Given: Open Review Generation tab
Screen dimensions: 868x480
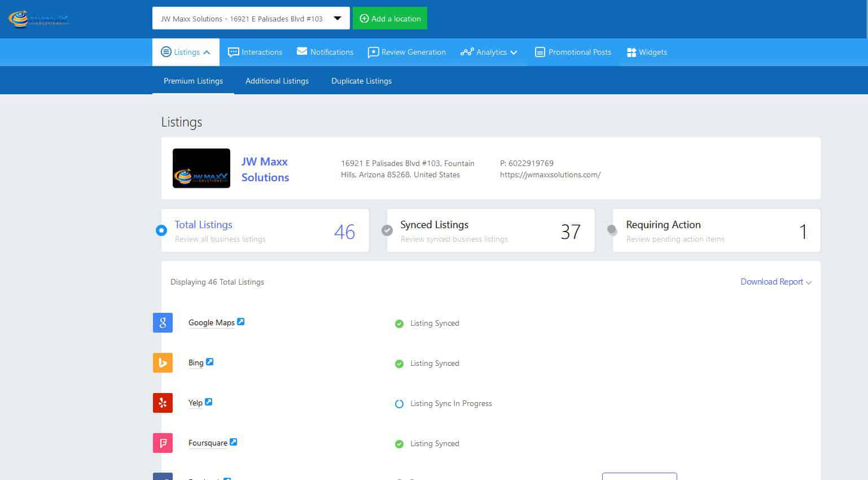Looking at the screenshot, I should point(406,52).
